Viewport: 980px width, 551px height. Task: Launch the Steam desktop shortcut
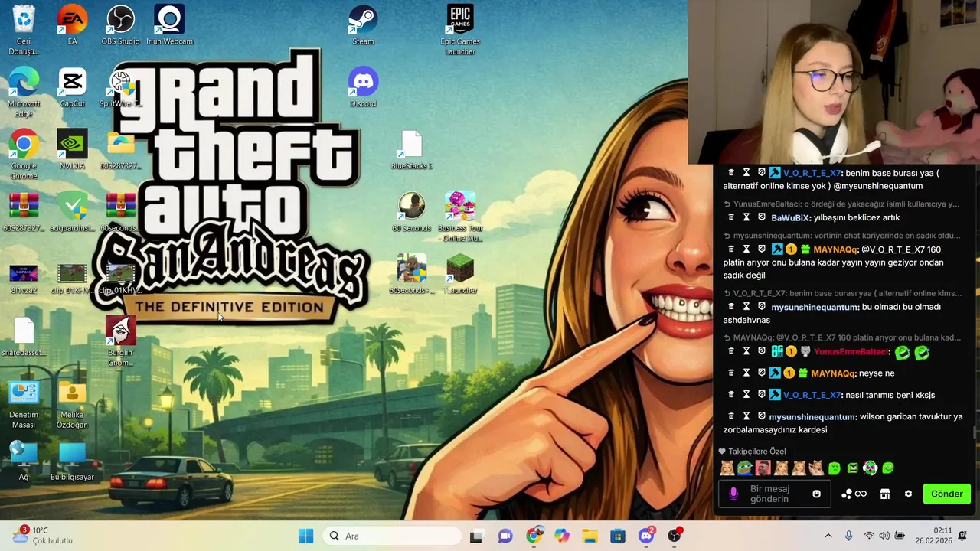coord(363,25)
